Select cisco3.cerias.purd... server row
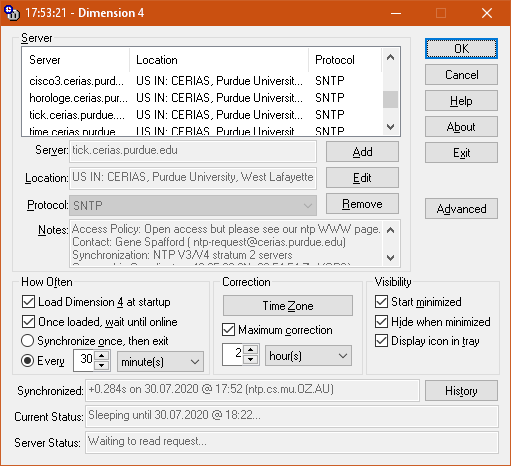Viewport: 511px width, 466px height. click(x=202, y=81)
